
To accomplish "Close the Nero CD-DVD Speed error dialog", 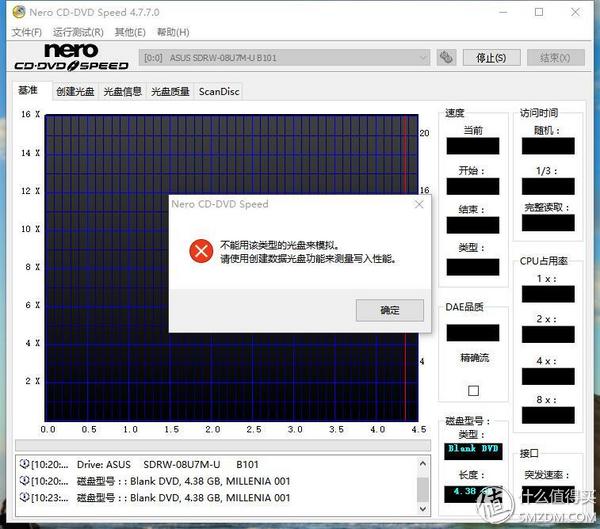I will point(419,204).
